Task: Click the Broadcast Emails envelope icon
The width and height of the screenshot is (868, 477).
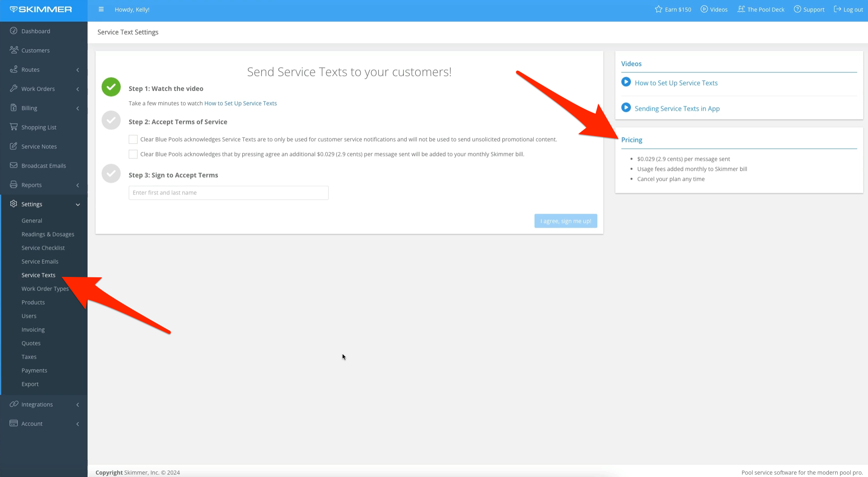Action: [x=14, y=165]
